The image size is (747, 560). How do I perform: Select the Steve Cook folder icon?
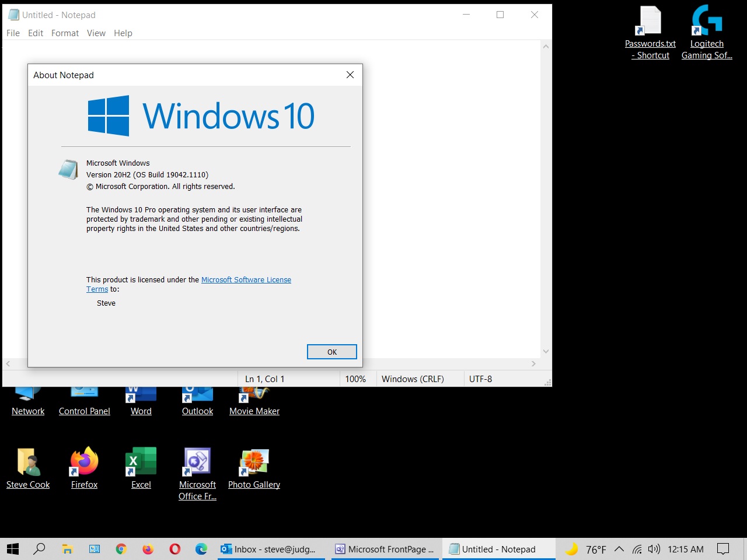[x=28, y=462]
